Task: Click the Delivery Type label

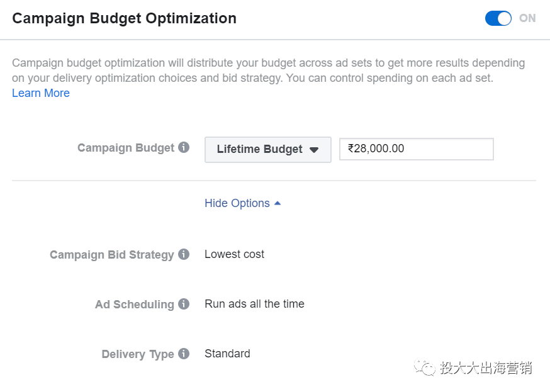Action: (x=138, y=354)
